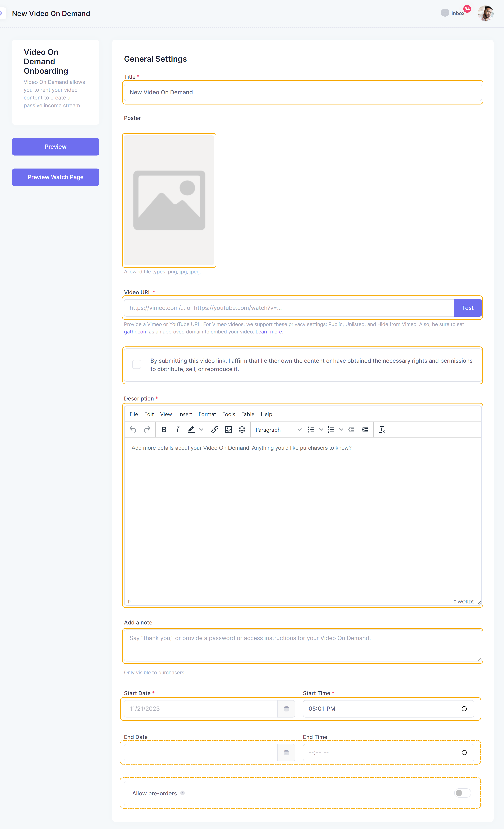
Task: Click the insert link icon
Action: 215,430
